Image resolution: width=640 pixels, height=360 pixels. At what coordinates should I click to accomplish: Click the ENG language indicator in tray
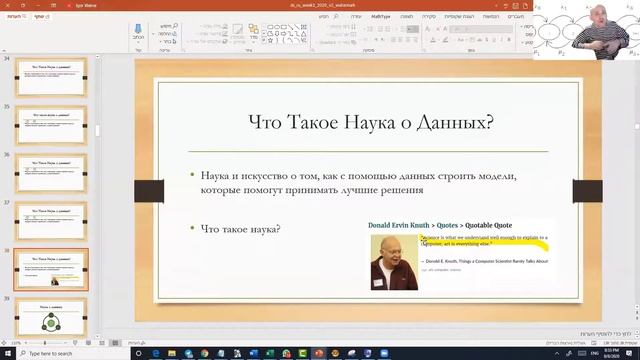[x=595, y=353]
